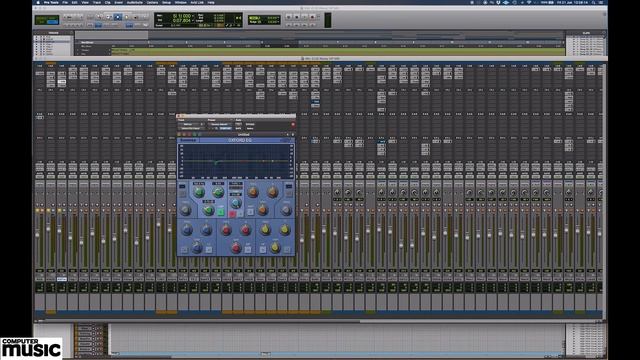
Task: Click the Fast Forward transport button
Action: tap(304, 25)
